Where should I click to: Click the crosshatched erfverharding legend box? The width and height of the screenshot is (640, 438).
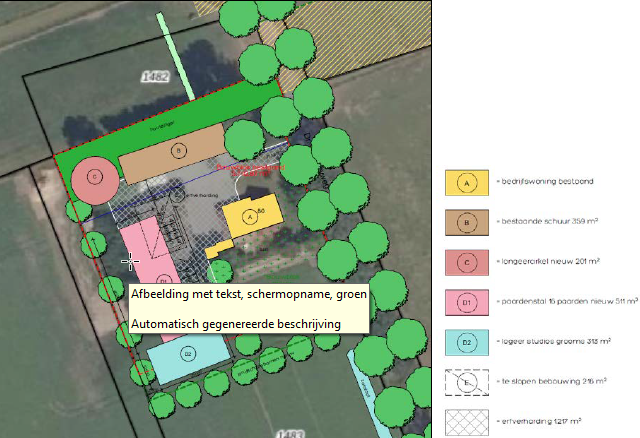[466, 420]
